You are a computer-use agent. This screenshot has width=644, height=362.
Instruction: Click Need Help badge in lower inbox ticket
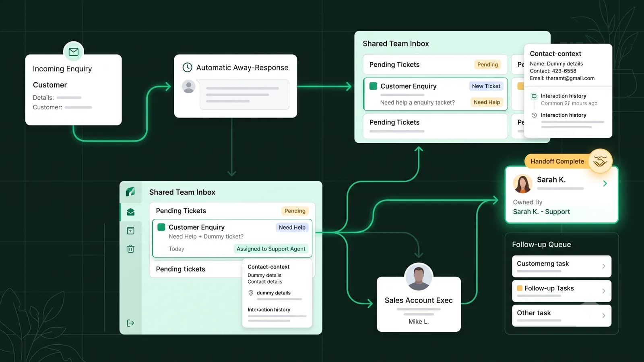[292, 227]
